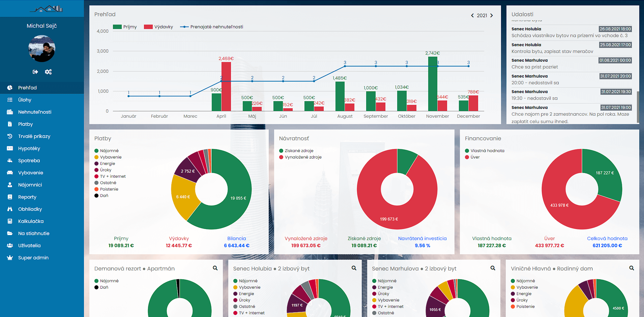Image resolution: width=644 pixels, height=317 pixels.
Task: Toggle Nájomné in Platby chart legend
Action: (107, 151)
